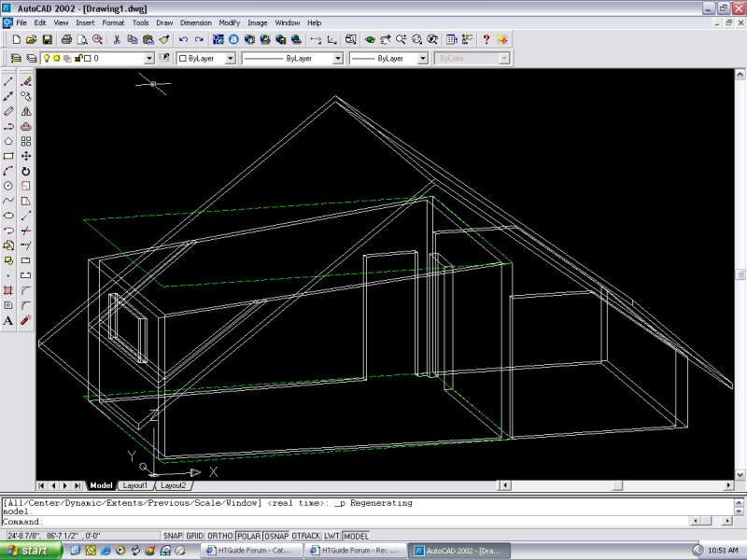Open the linetype ByLayer dropdown
747x560 pixels.
tap(337, 58)
